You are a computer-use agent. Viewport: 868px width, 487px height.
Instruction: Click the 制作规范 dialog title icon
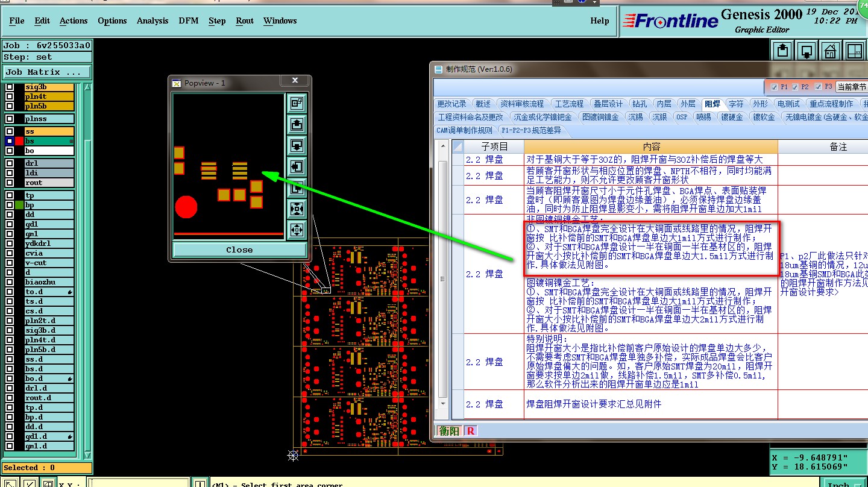tap(438, 69)
